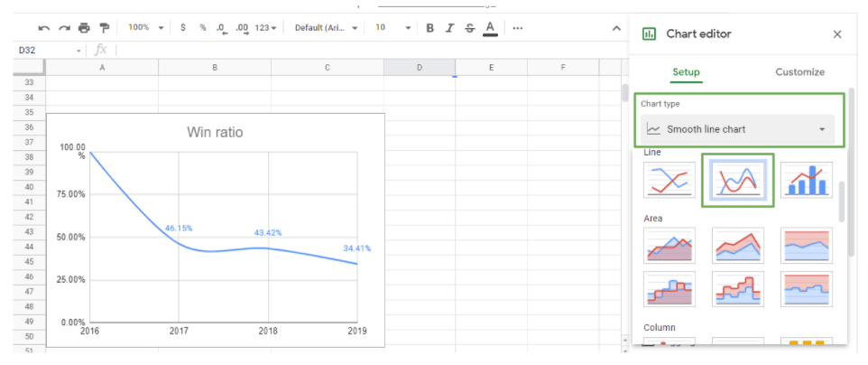This screenshot has height=365, width=868.
Task: Open the 123 number format dropdown
Action: (x=265, y=28)
